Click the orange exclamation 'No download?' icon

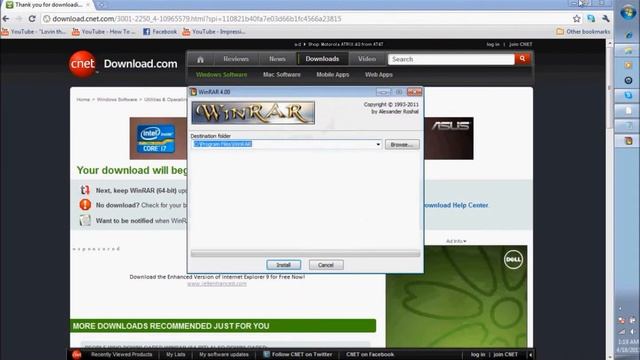pyautogui.click(x=85, y=204)
